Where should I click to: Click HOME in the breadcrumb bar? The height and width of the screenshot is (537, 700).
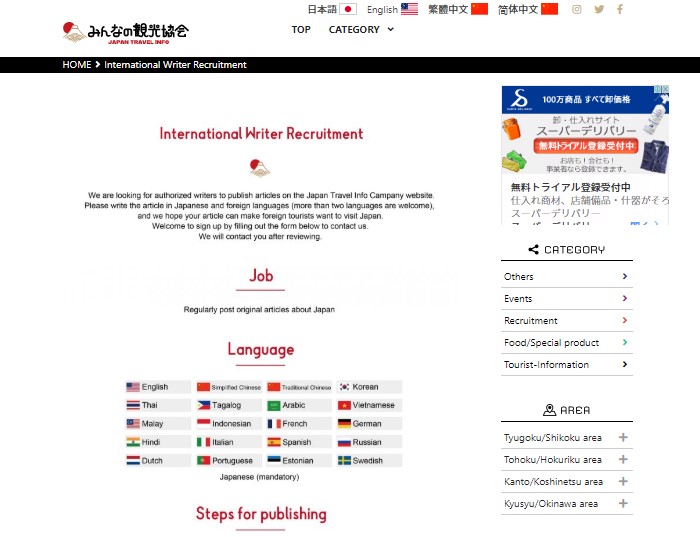click(77, 65)
